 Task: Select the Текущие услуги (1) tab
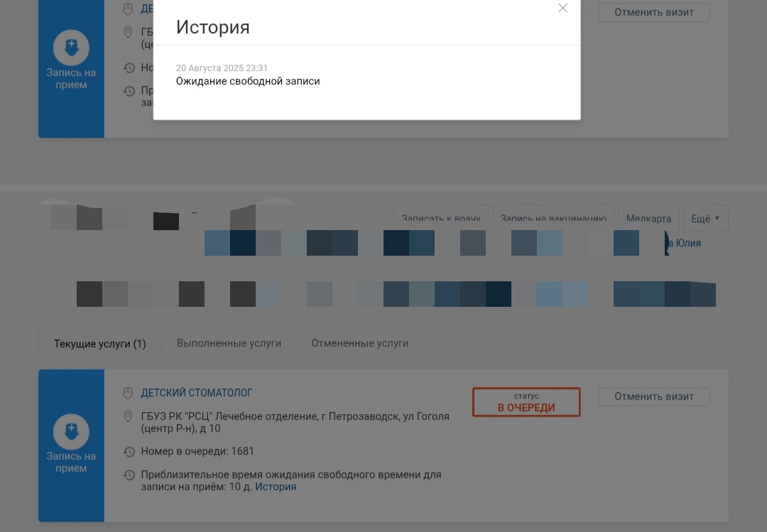(x=99, y=344)
